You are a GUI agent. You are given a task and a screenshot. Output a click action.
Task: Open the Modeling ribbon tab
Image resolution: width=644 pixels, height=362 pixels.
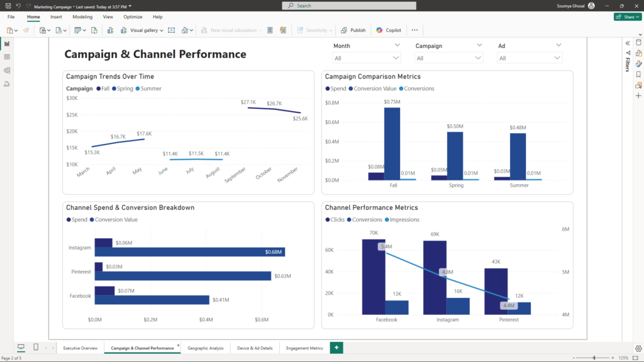pyautogui.click(x=82, y=17)
